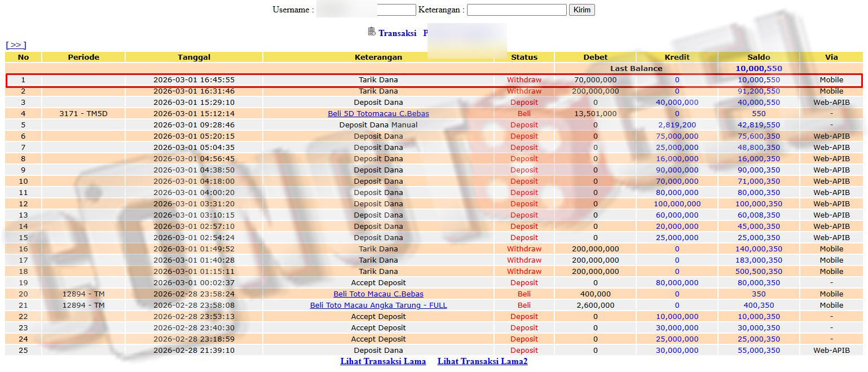Select saldo value 75,600,350
The image size is (868, 372).
pos(759,136)
